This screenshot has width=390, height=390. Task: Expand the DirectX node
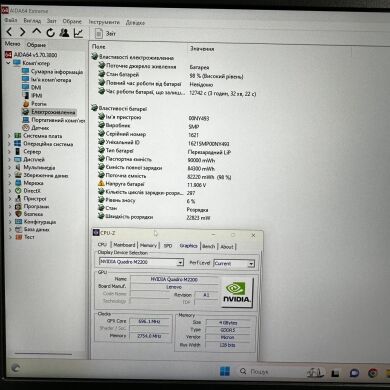(9, 191)
